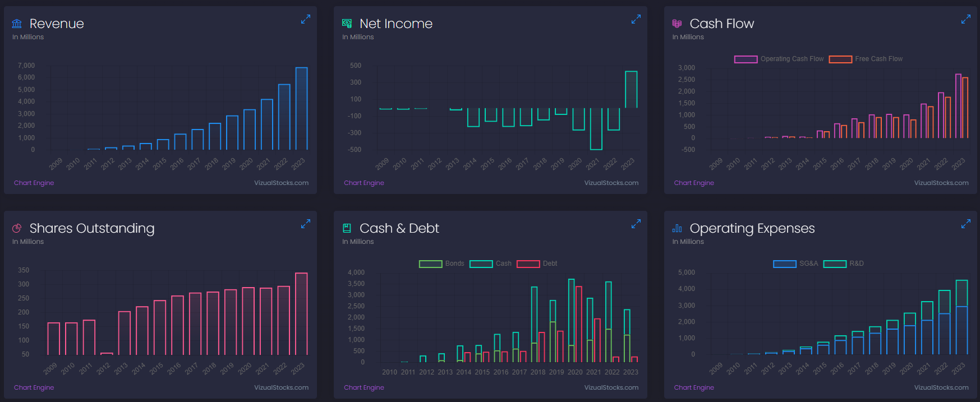The width and height of the screenshot is (980, 402).
Task: Click VizualStocks.com text in Cash & Debt card
Action: [611, 387]
